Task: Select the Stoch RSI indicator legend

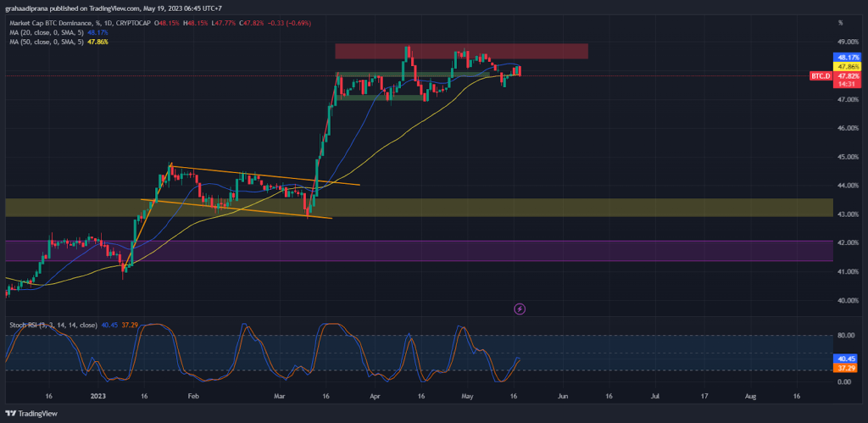Action: 53,325
